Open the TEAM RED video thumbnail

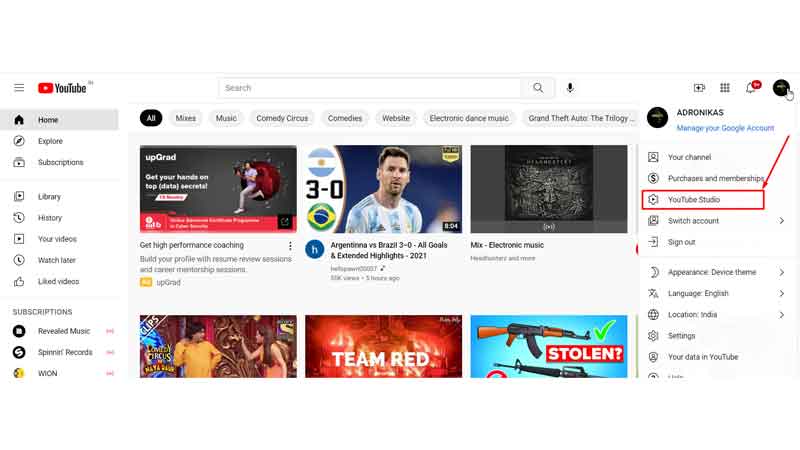(384, 346)
